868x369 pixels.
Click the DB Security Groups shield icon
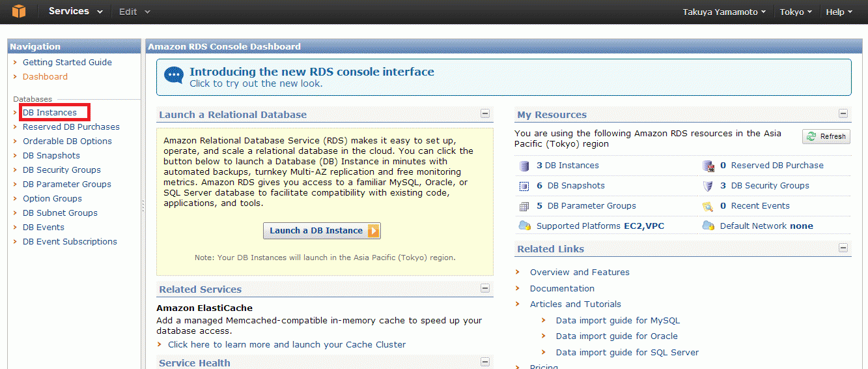[x=708, y=186]
